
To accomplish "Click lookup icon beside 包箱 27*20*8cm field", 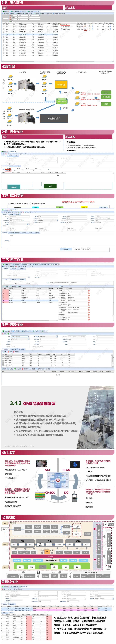I will click(29, 339).
